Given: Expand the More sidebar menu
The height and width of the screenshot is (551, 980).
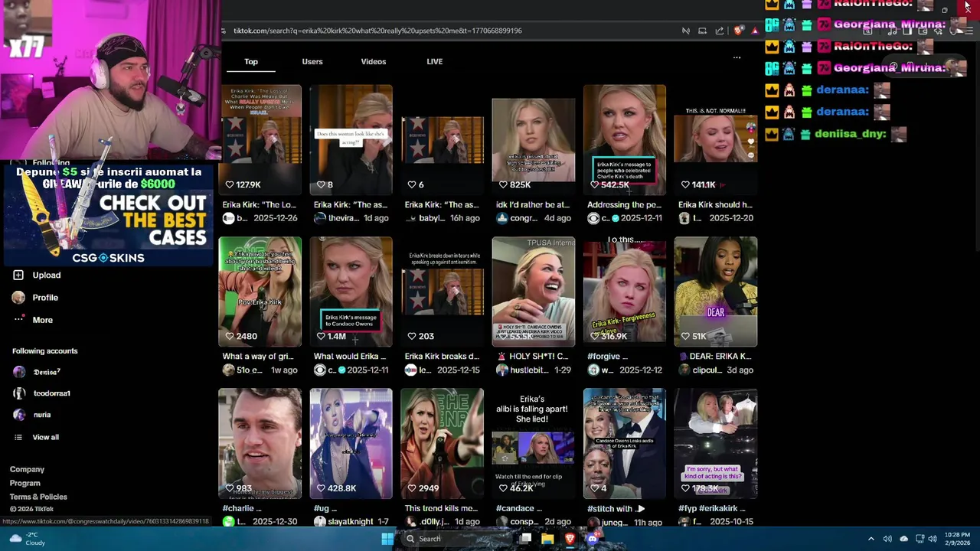Looking at the screenshot, I should [42, 320].
